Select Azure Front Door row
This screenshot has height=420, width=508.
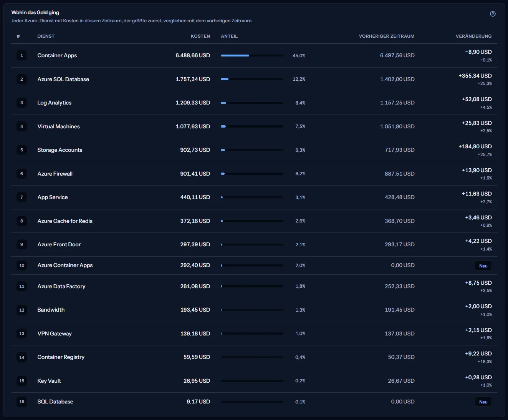click(254, 245)
